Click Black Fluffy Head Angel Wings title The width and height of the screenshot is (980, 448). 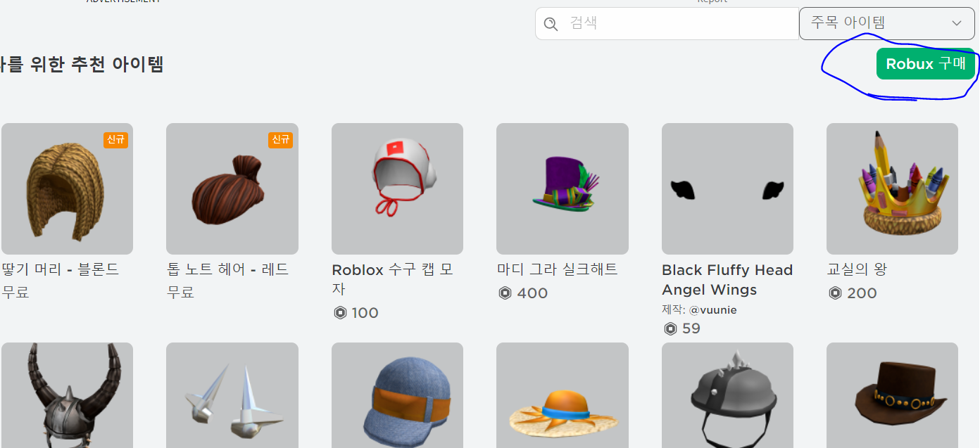click(727, 280)
